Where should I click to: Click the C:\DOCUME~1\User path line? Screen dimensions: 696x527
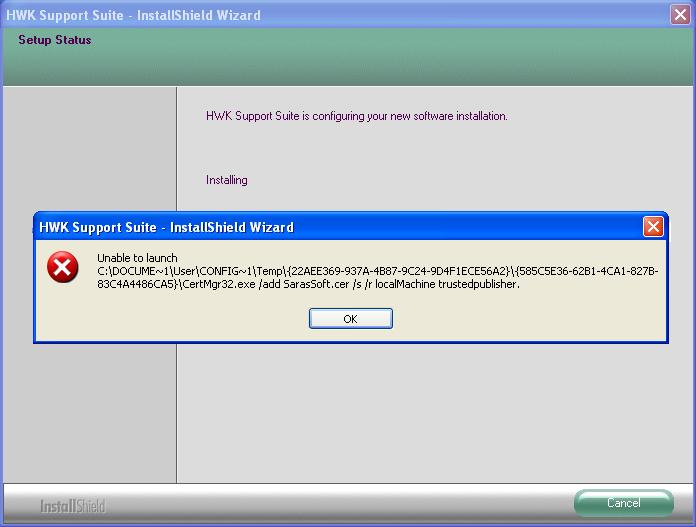378,271
